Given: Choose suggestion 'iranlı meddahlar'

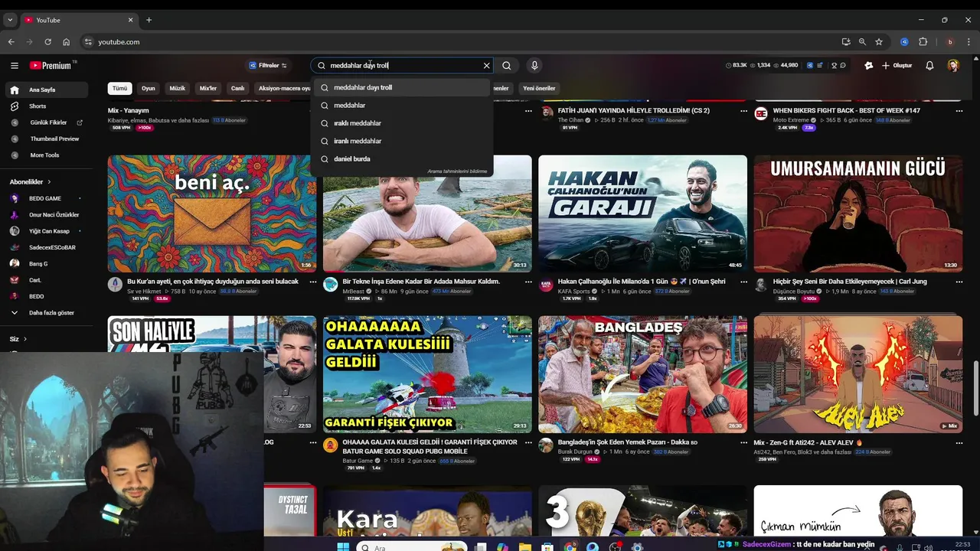Looking at the screenshot, I should click(402, 141).
